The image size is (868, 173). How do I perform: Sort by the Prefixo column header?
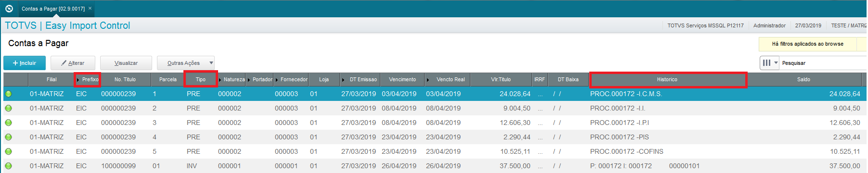pos(88,79)
